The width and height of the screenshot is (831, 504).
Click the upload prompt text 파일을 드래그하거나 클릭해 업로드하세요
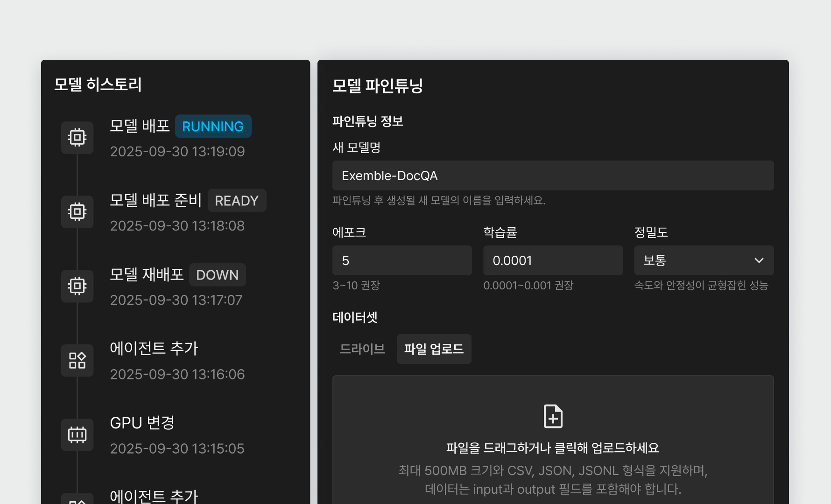552,448
